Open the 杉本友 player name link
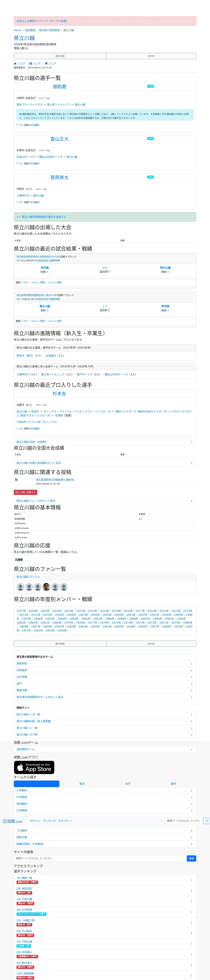 point(60,394)
